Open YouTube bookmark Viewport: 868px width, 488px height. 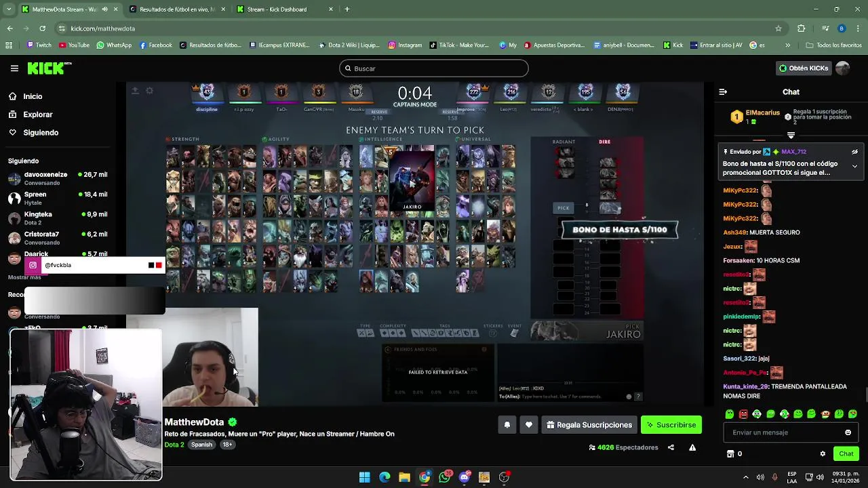coord(74,45)
